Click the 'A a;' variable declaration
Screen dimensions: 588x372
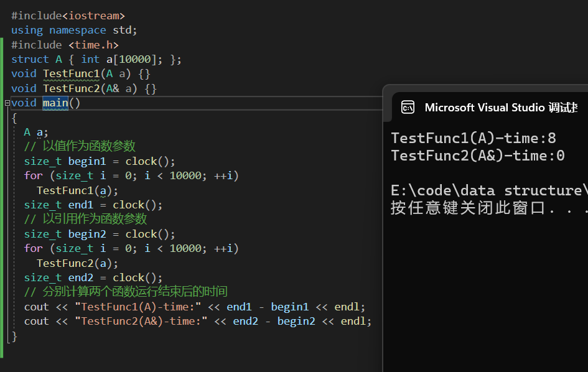tap(36, 132)
